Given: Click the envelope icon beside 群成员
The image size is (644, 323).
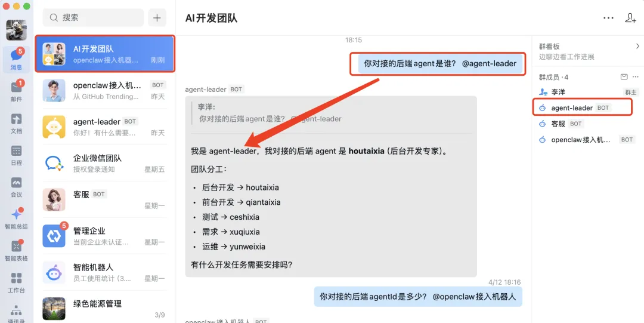Looking at the screenshot, I should 624,77.
